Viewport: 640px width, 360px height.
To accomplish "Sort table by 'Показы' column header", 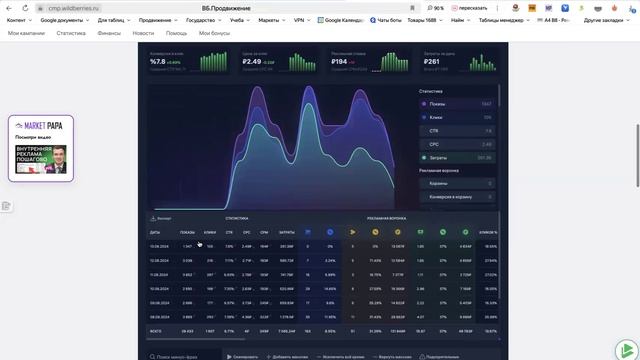I will pos(187,232).
